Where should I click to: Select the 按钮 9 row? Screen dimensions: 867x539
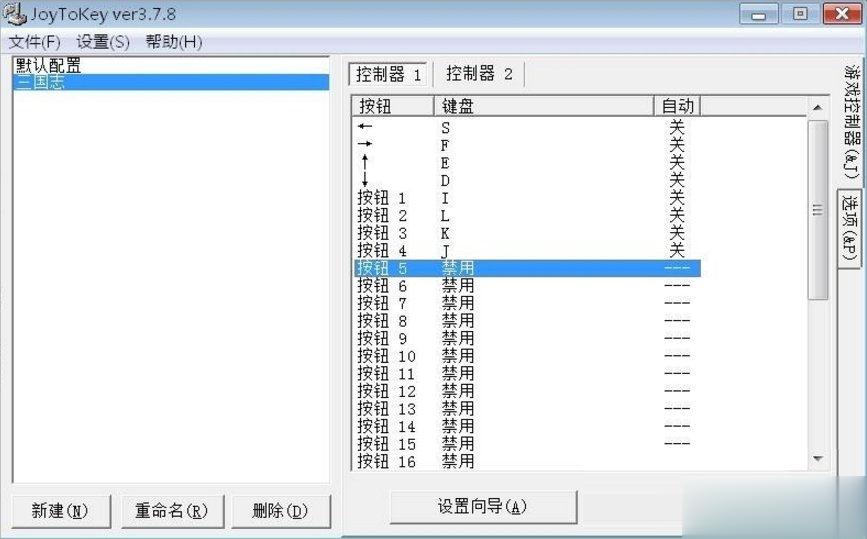point(527,339)
